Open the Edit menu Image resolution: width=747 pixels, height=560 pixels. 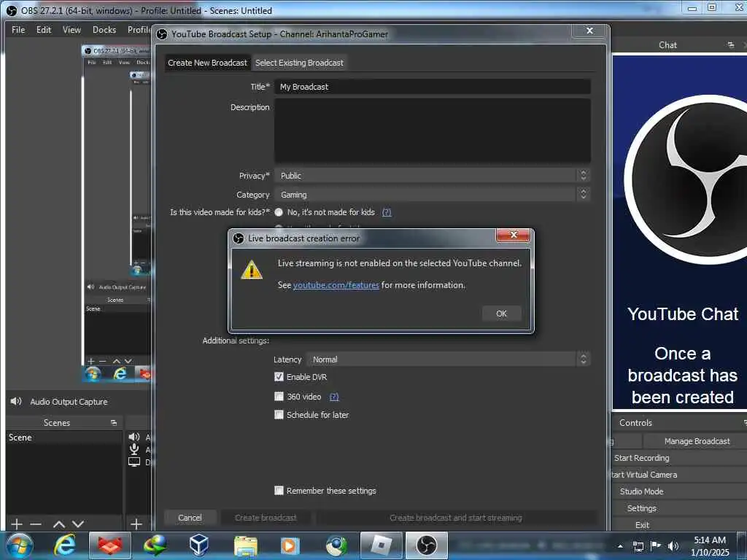44,29
